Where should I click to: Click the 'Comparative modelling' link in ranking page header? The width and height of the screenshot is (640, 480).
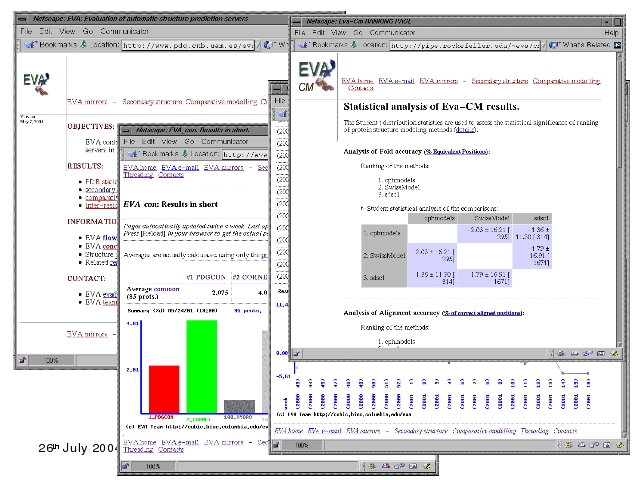pyautogui.click(x=566, y=79)
